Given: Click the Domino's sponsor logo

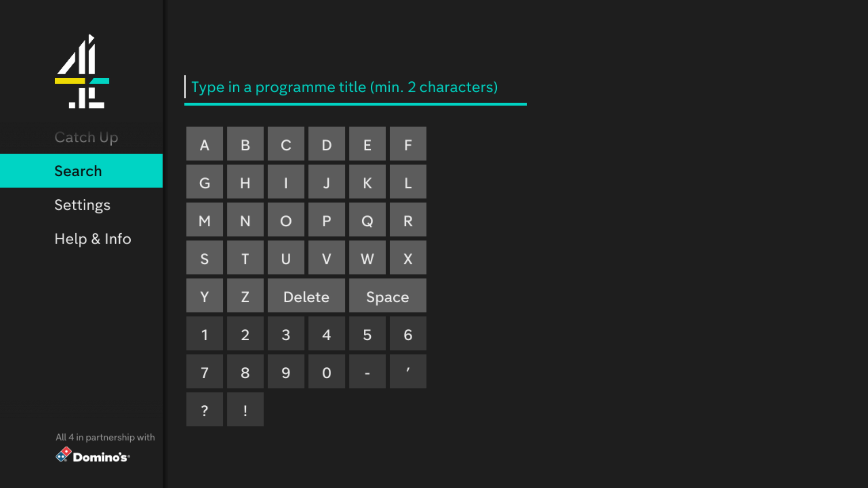Looking at the screenshot, I should [x=93, y=455].
